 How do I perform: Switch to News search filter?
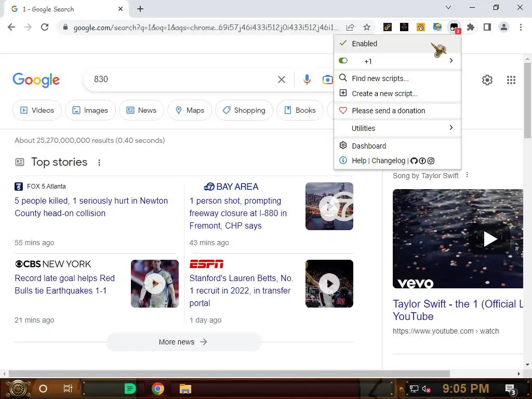point(141,110)
